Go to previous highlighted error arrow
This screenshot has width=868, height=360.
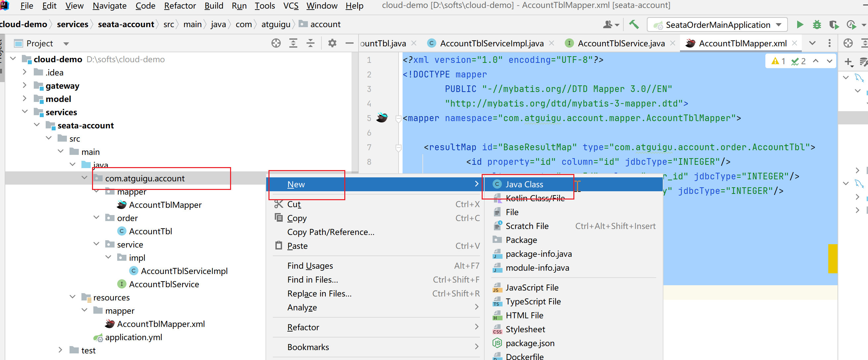point(815,61)
